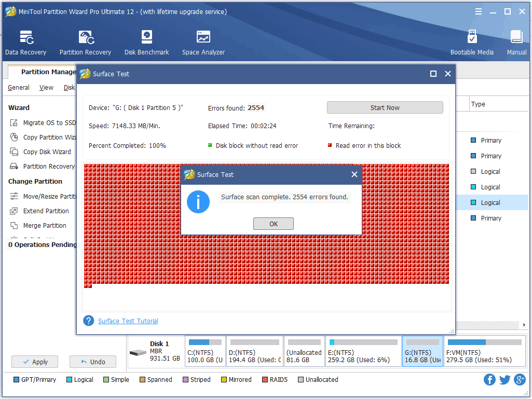The width and height of the screenshot is (532, 399).
Task: Select the highlighted Logical partition row
Action: coord(493,202)
